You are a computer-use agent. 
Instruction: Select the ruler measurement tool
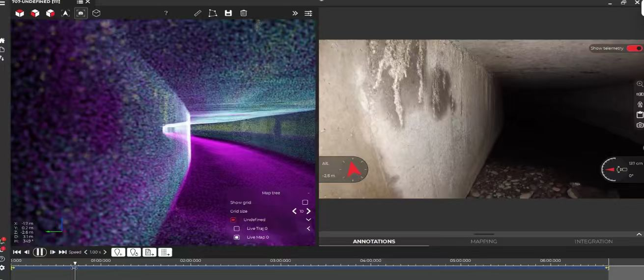tap(197, 13)
